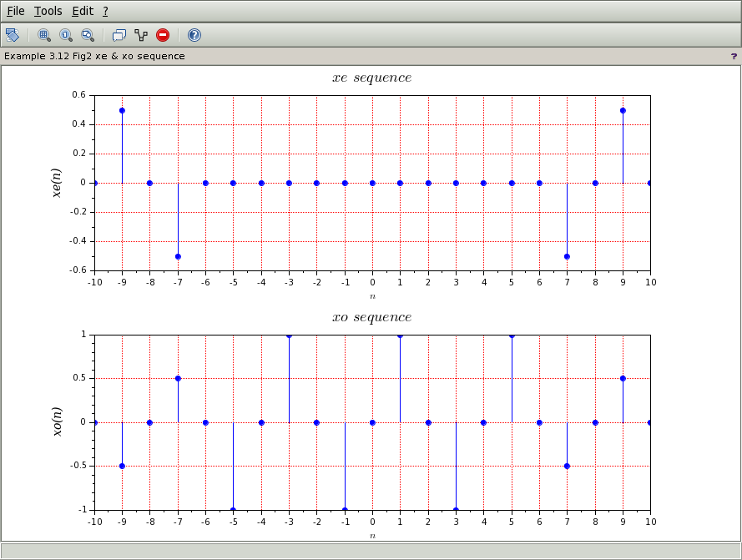Click the xo data point at n=9
Image resolution: width=742 pixels, height=560 pixels.
point(623,378)
